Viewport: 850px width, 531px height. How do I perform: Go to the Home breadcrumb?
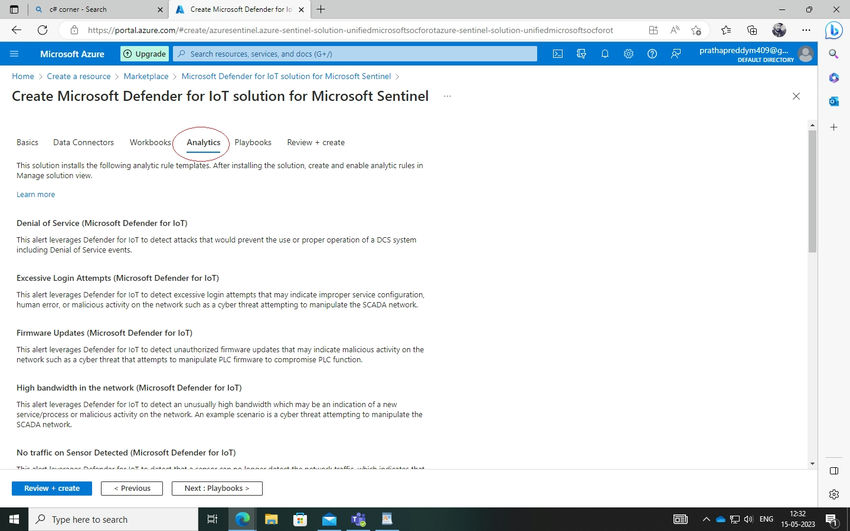pyautogui.click(x=23, y=76)
